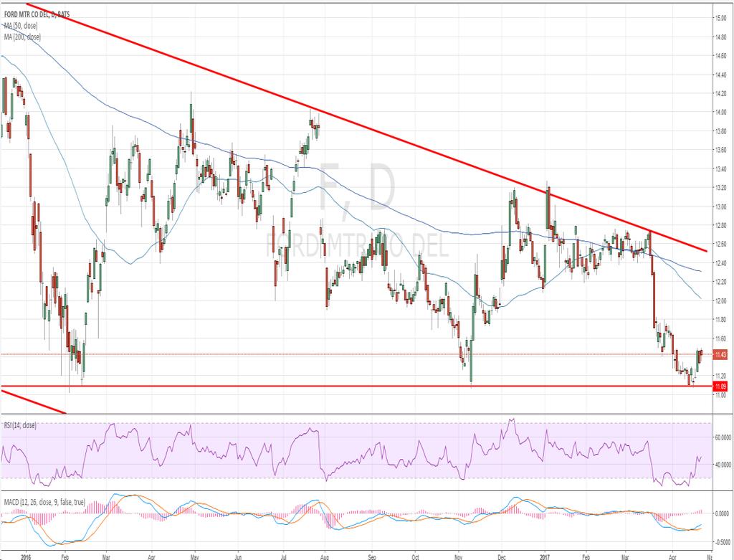
Task: Click the 13.60 price axis label
Action: pyautogui.click(x=720, y=150)
